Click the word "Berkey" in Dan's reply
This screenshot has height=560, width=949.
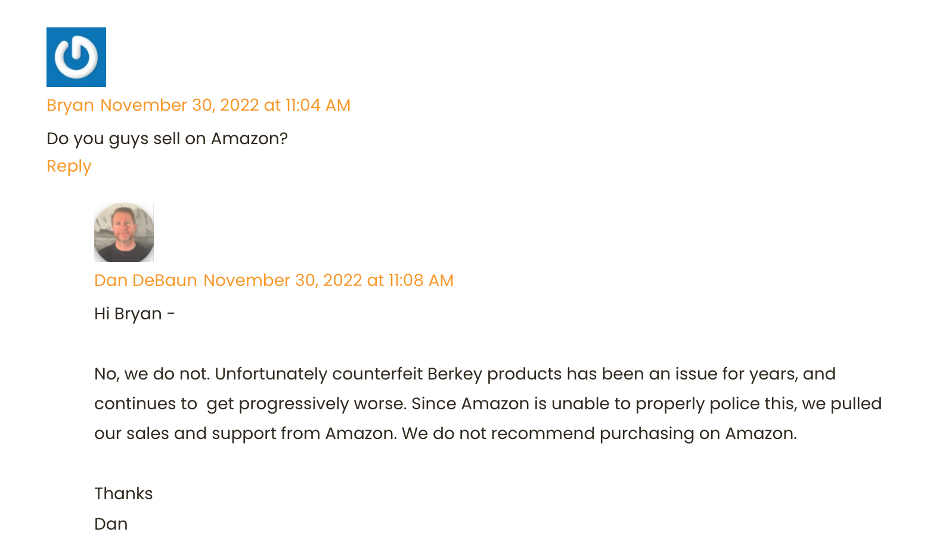[454, 374]
